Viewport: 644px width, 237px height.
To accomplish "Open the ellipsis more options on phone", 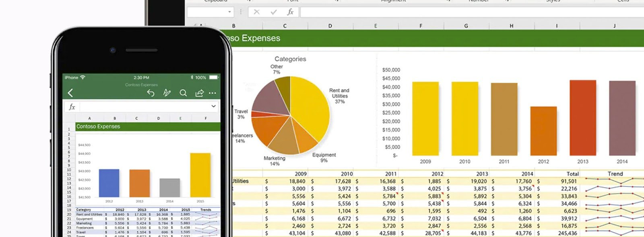I will pyautogui.click(x=213, y=93).
